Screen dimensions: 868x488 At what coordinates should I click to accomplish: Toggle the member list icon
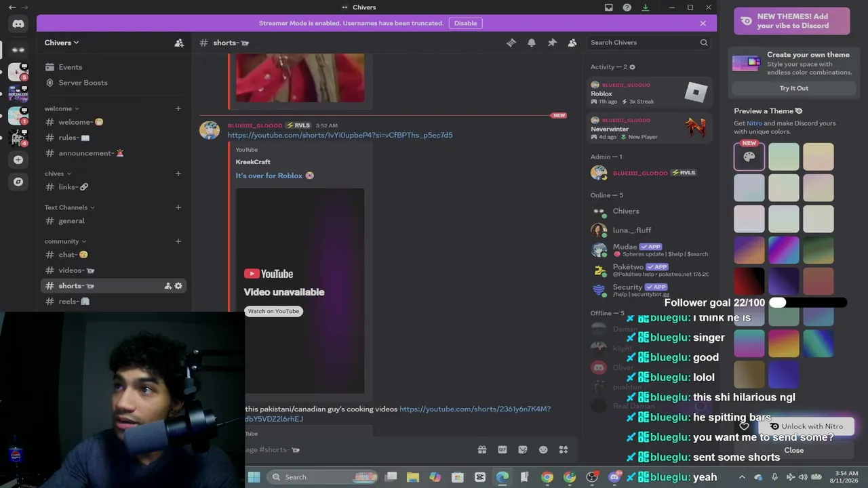(572, 43)
